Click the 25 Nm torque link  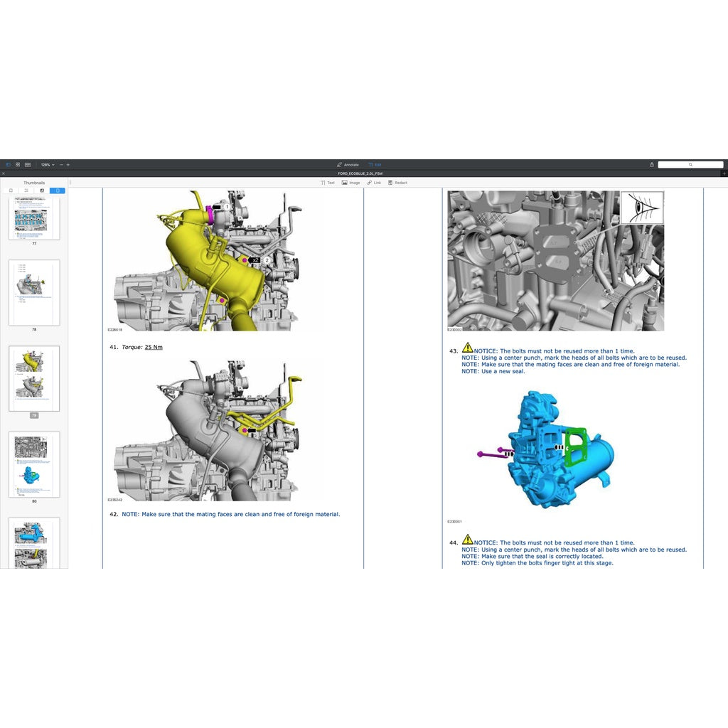click(152, 347)
